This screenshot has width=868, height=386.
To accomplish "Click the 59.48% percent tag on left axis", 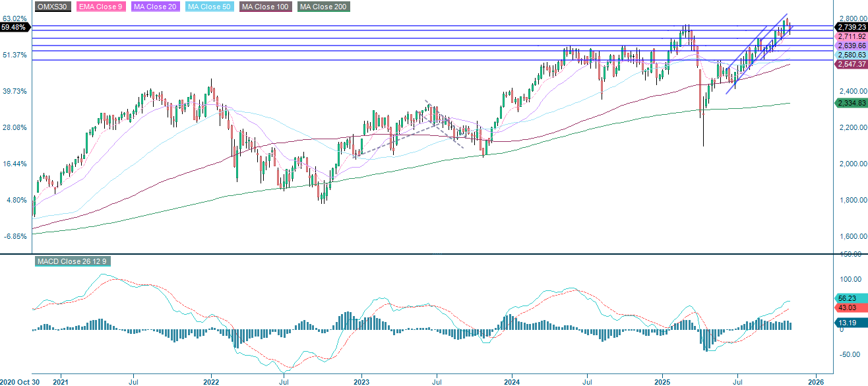I will [x=15, y=28].
